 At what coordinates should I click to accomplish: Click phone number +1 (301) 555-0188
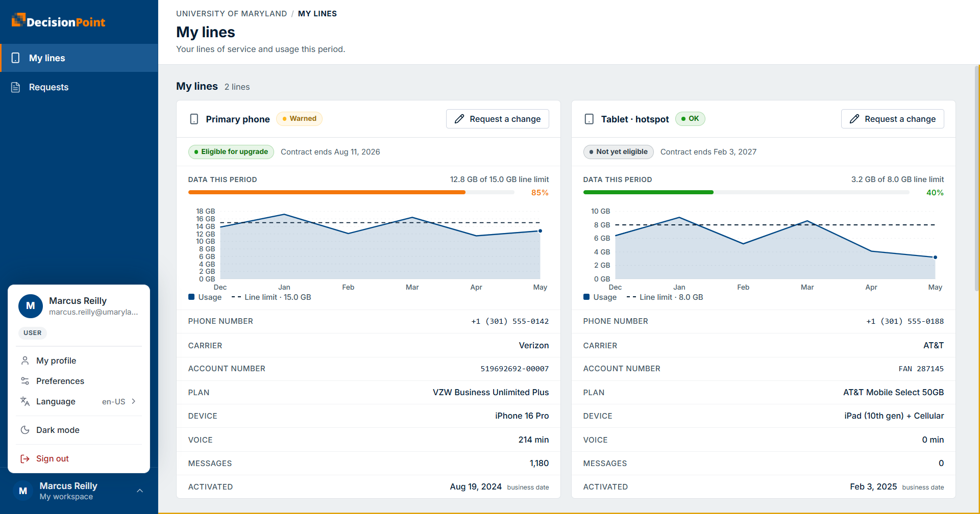[x=905, y=321]
